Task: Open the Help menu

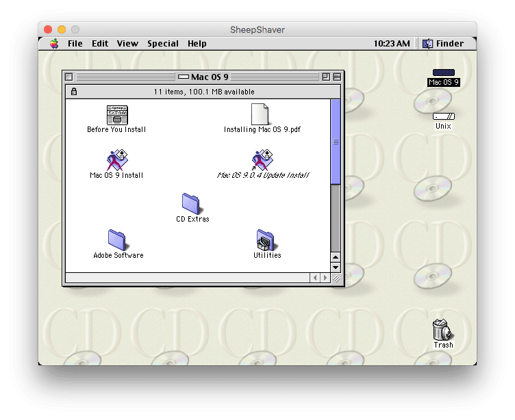Action: [197, 43]
